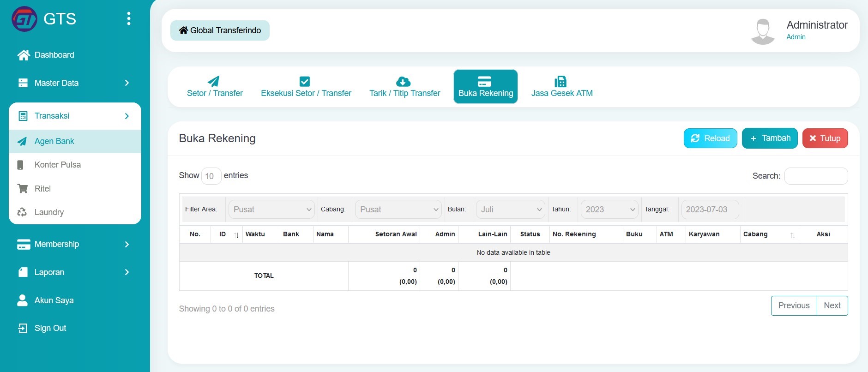
Task: Click the GTS logo icon
Action: pos(24,19)
